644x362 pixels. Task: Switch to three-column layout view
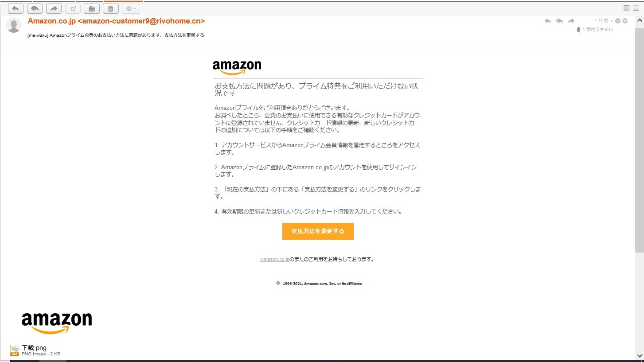click(x=636, y=8)
